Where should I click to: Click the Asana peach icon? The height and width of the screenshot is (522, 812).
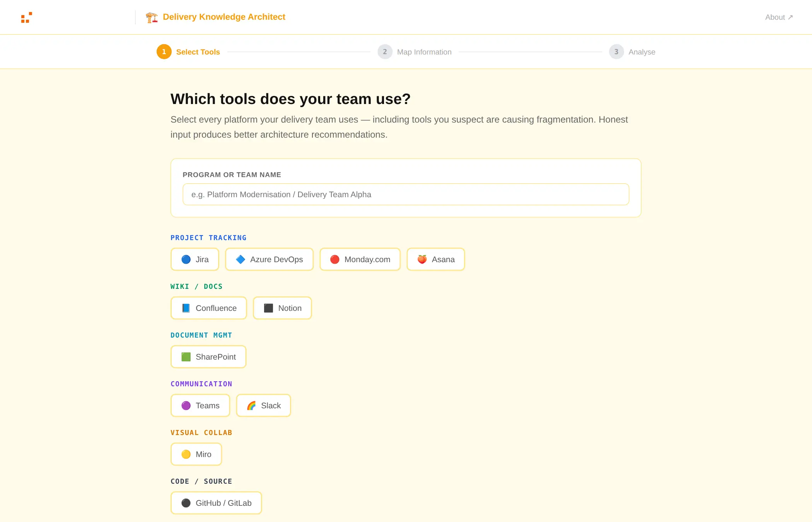[422, 259]
